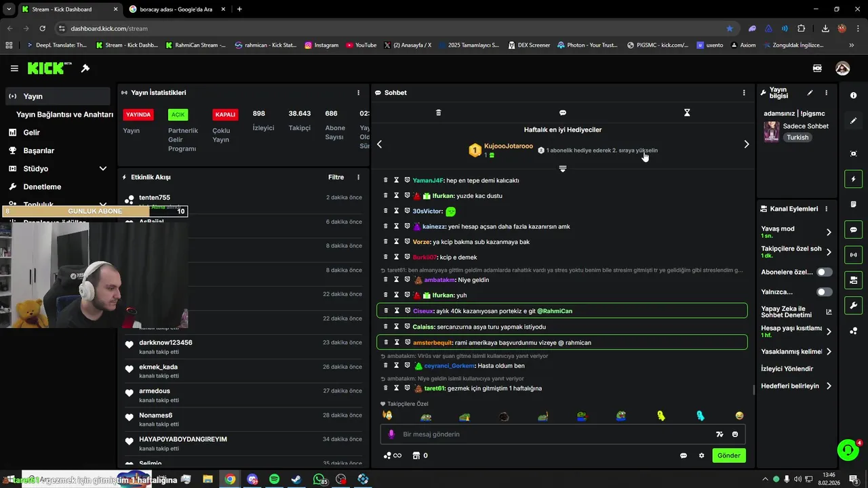Image resolution: width=868 pixels, height=488 pixels.
Task: Open the store icon near profile avatar
Action: (x=817, y=68)
